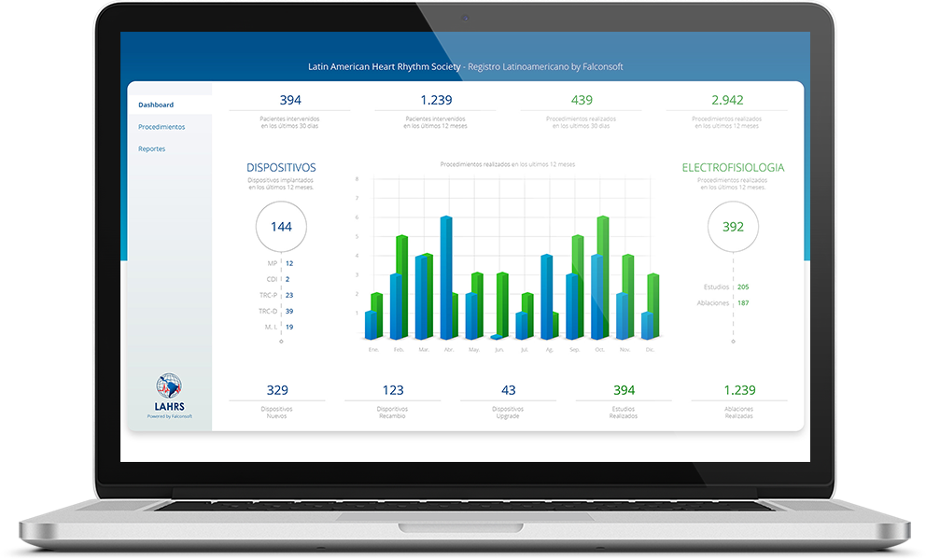Click the small dot below Ablaciones row

[733, 342]
